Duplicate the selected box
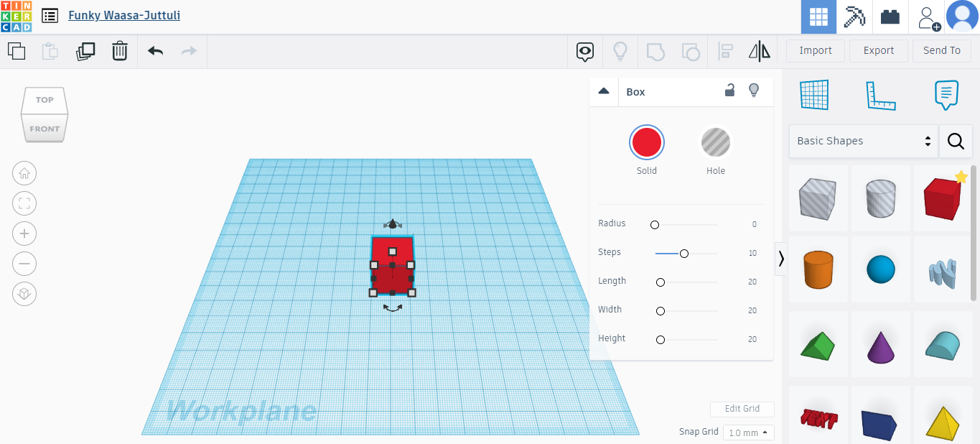The height and width of the screenshot is (444, 980). (x=85, y=51)
